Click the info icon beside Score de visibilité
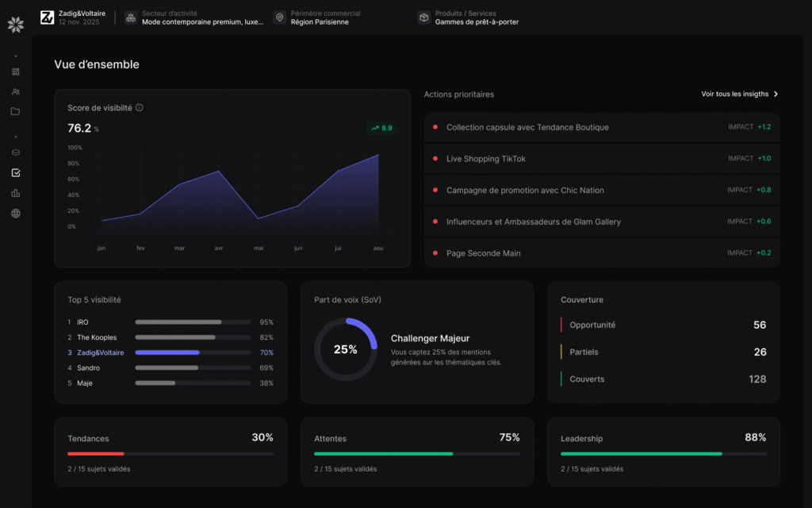The height and width of the screenshot is (508, 812). pos(140,107)
